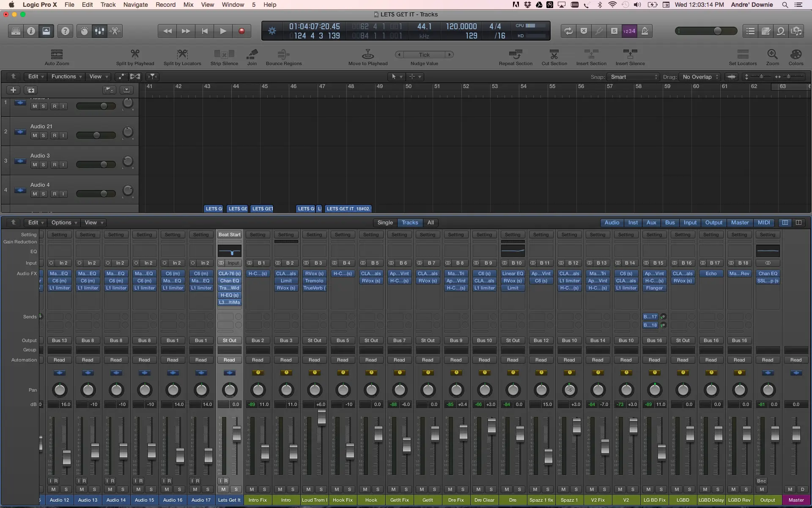Open mixer View dropdown
Screen dimensions: 812x508
pyautogui.click(x=94, y=223)
